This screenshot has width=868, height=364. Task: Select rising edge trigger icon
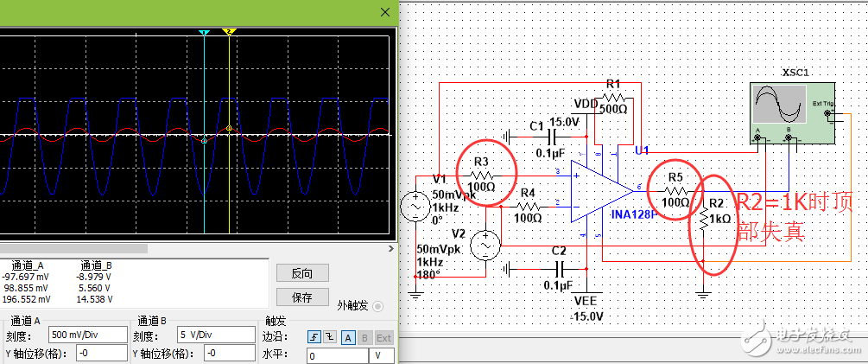tap(314, 337)
